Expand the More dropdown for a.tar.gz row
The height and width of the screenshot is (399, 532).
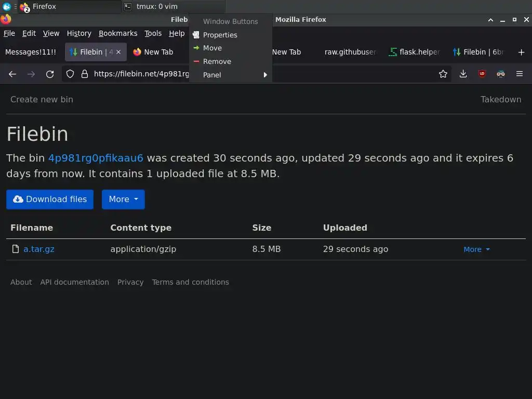pos(476,249)
